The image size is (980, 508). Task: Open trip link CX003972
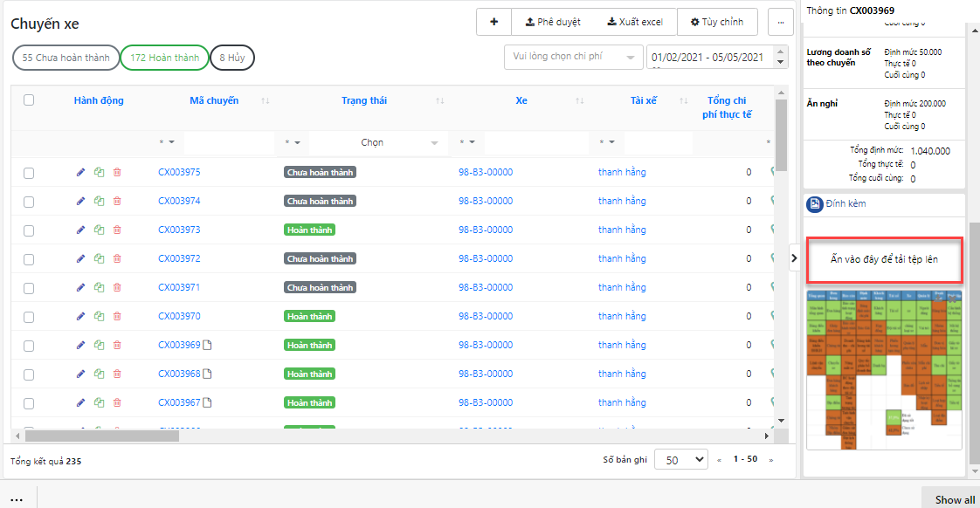point(179,259)
